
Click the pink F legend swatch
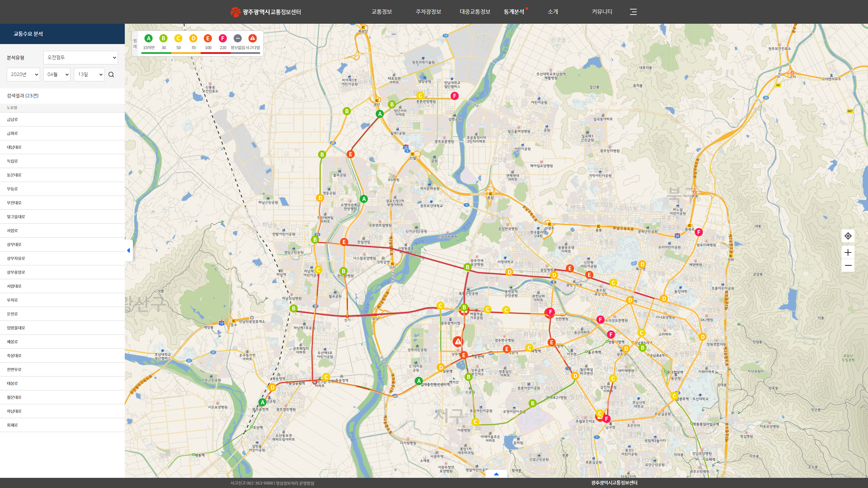tap(223, 38)
